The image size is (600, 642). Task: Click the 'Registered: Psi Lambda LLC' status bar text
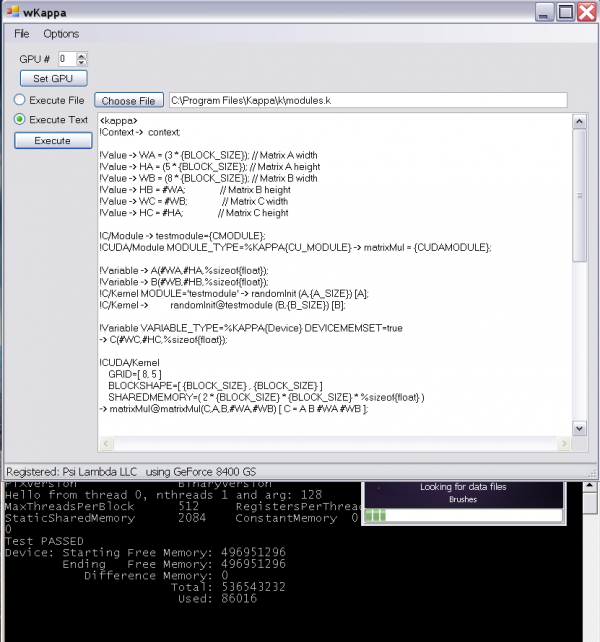(71, 472)
